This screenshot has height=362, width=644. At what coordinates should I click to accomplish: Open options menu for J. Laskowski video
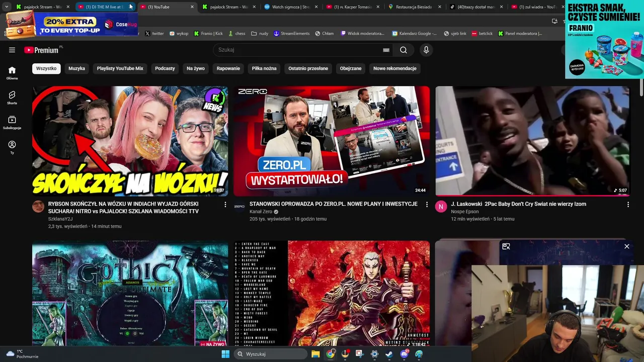tap(628, 205)
